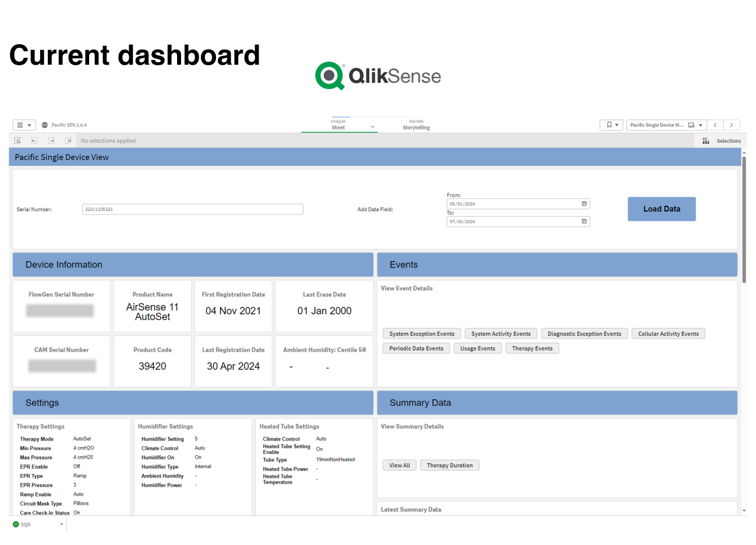
Task: Click the CAM Serial Number label
Action: 61,350
